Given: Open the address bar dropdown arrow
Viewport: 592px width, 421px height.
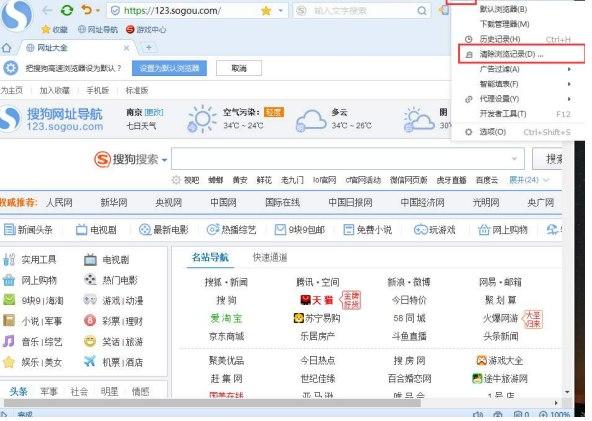Looking at the screenshot, I should pyautogui.click(x=281, y=11).
